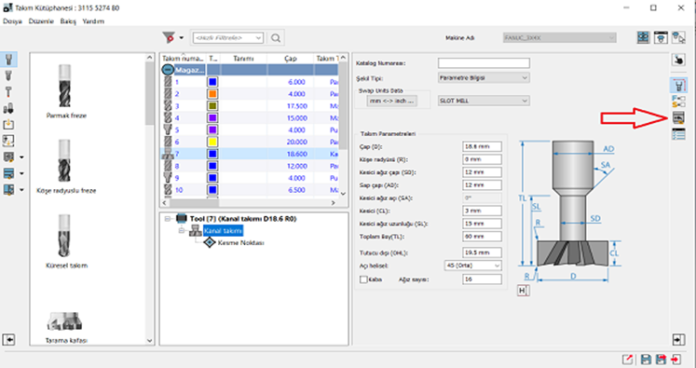The width and height of the screenshot is (696, 368).
Task: Collapse the Tool (7) tree node expander
Action: pyautogui.click(x=168, y=219)
